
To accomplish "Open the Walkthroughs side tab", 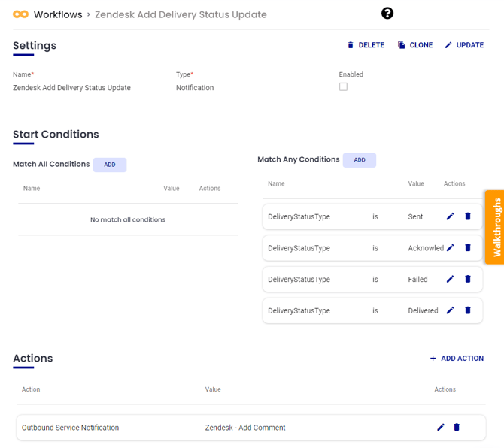I will [495, 227].
